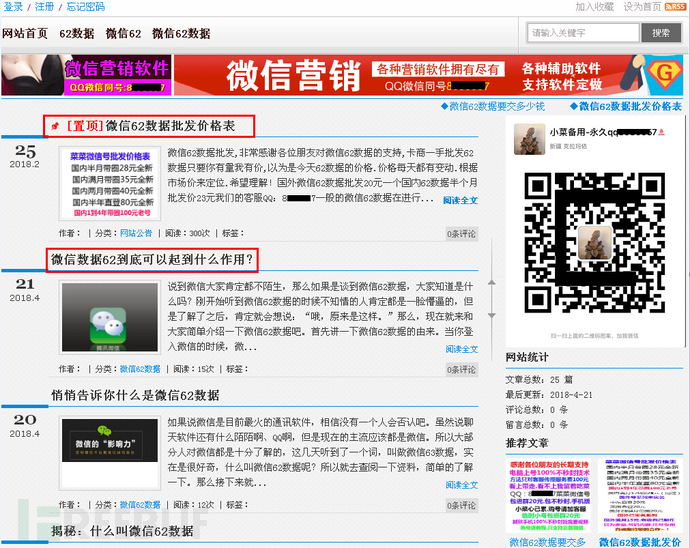Click the 微信的影响力 thumbnail image
690x548 pixels.
pyautogui.click(x=110, y=453)
